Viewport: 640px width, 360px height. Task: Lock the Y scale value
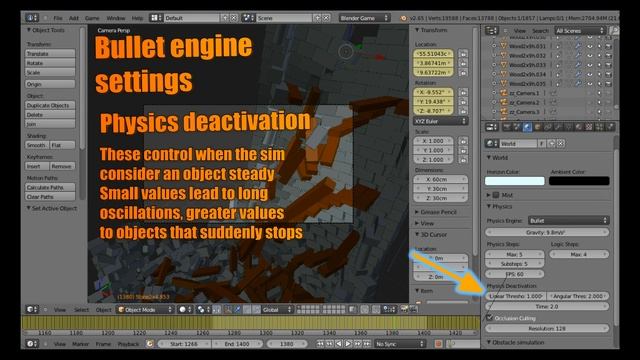tap(463, 150)
